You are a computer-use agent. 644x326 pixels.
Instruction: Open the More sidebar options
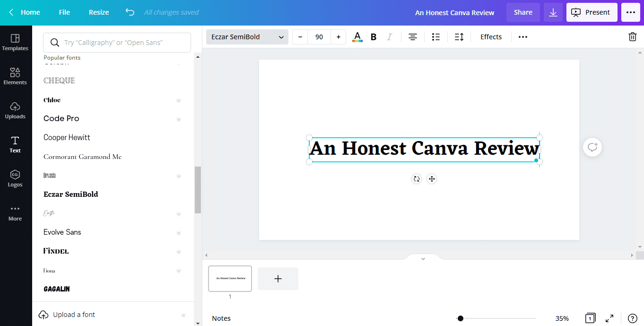15,213
